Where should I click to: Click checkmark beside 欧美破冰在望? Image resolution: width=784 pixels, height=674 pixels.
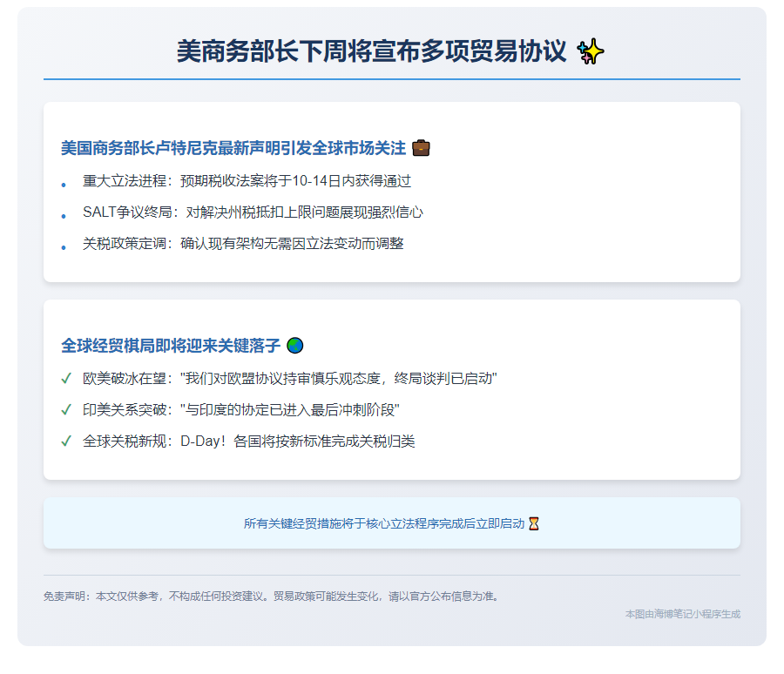(66, 379)
